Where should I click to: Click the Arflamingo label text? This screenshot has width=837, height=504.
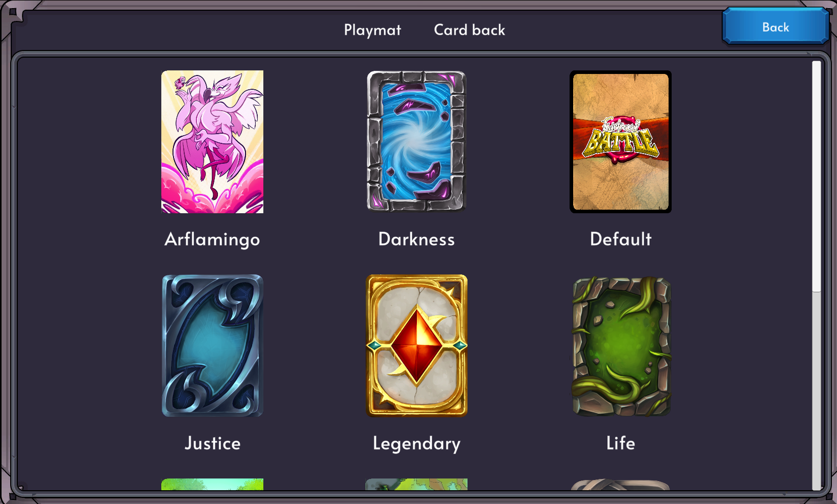tap(212, 240)
